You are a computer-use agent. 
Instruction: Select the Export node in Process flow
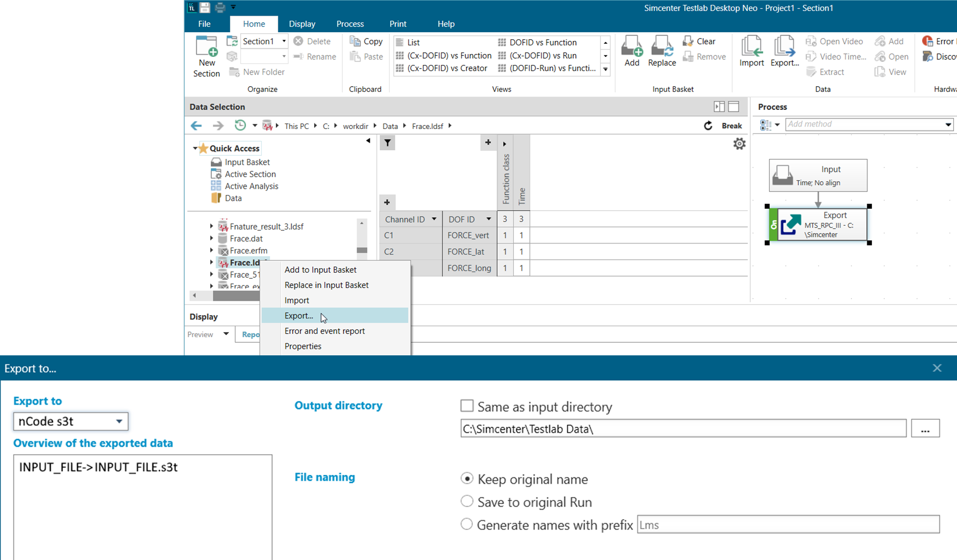pos(822,225)
